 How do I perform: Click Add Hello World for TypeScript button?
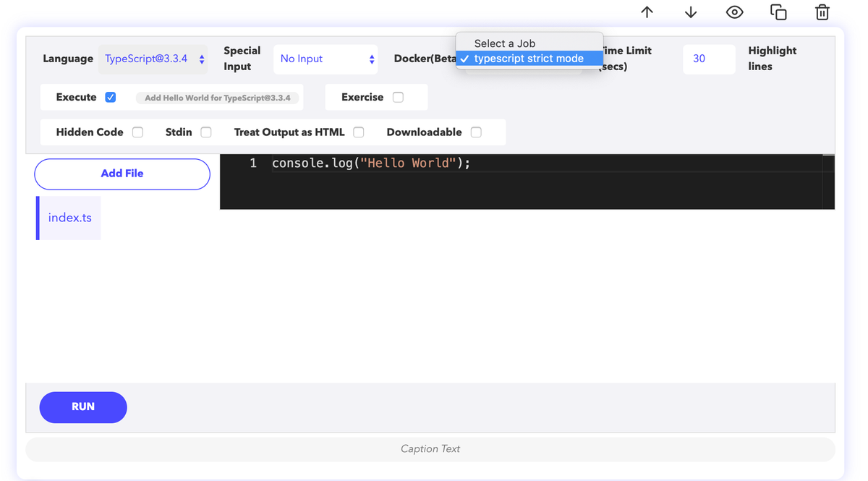pyautogui.click(x=217, y=98)
